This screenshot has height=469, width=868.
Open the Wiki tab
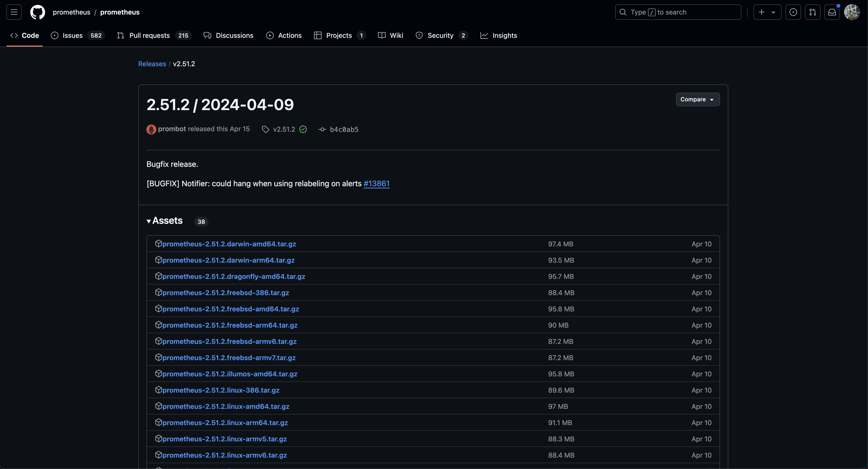pos(391,35)
